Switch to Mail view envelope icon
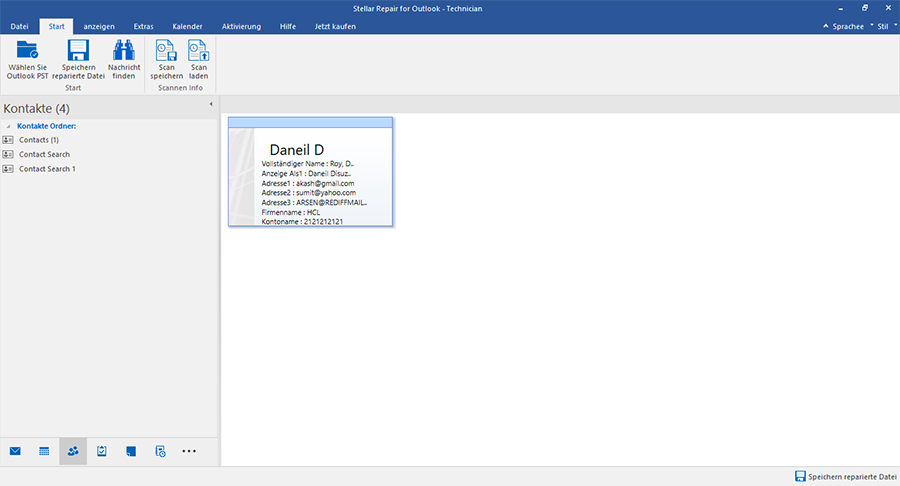Screen dimensions: 900x486 [x=15, y=451]
